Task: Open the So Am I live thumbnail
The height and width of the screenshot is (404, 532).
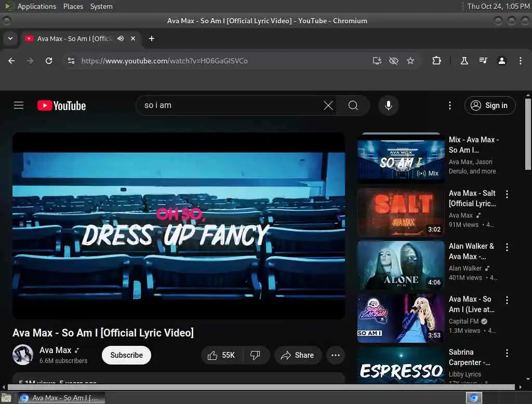Action: click(401, 318)
